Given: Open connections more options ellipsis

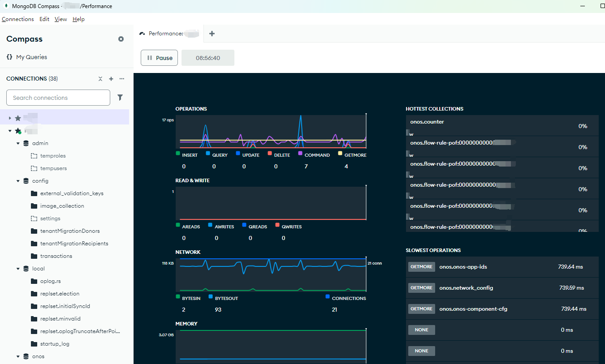Looking at the screenshot, I should coord(122,79).
